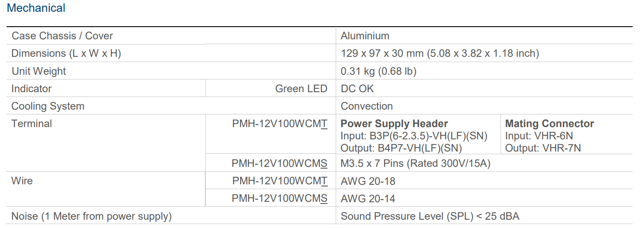644x228 pixels.
Task: Click the Mating Connector bold heading
Action: (549, 124)
